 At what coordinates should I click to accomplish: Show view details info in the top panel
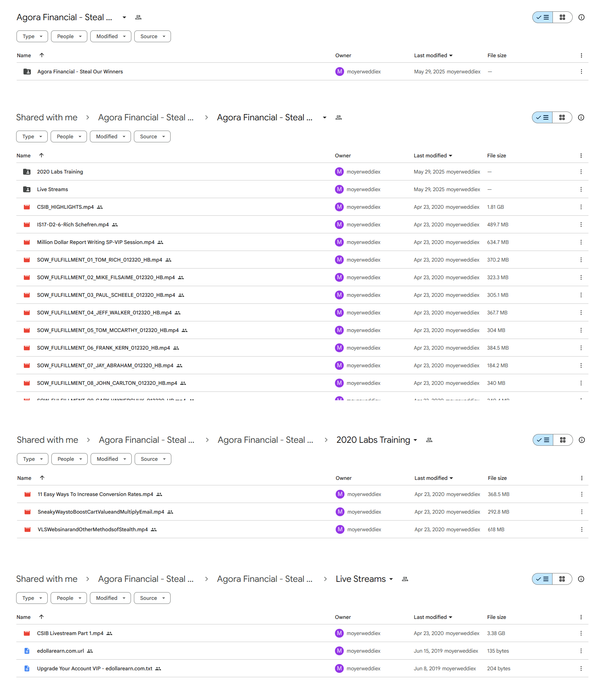(581, 17)
